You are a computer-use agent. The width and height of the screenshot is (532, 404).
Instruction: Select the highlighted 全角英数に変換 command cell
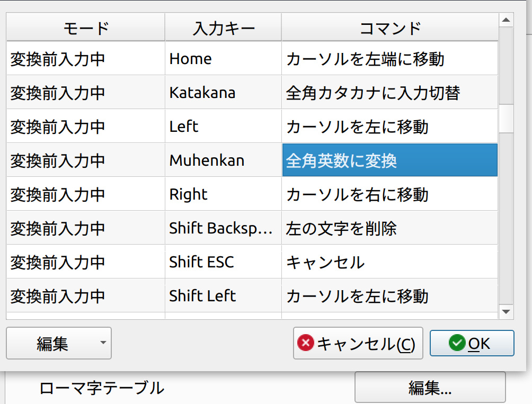click(389, 160)
